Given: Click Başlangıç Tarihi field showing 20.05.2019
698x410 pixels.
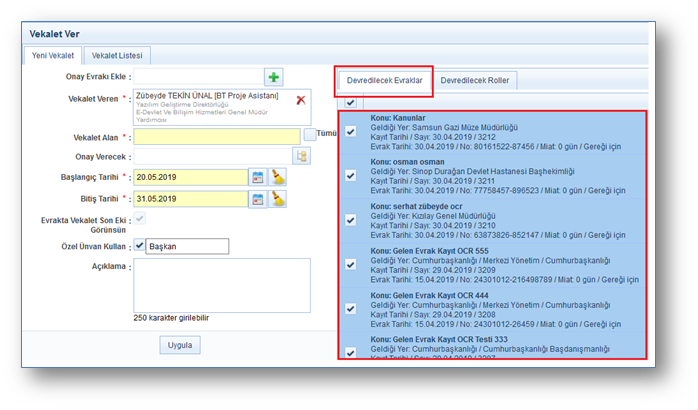Looking at the screenshot, I should click(x=191, y=177).
